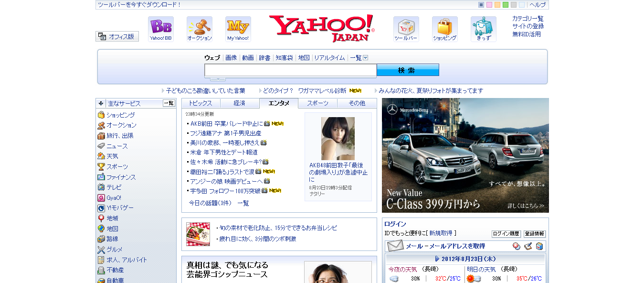Viewport: 644px width, 283px height.
Task: Open 地図 globe icon
Action: 101,229
